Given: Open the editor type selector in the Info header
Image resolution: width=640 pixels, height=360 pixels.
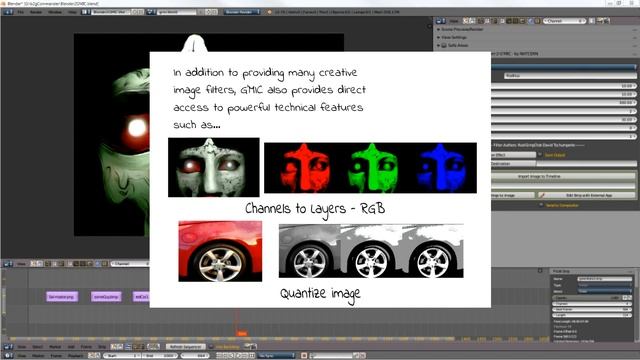Looking at the screenshot, I should pyautogui.click(x=8, y=12).
